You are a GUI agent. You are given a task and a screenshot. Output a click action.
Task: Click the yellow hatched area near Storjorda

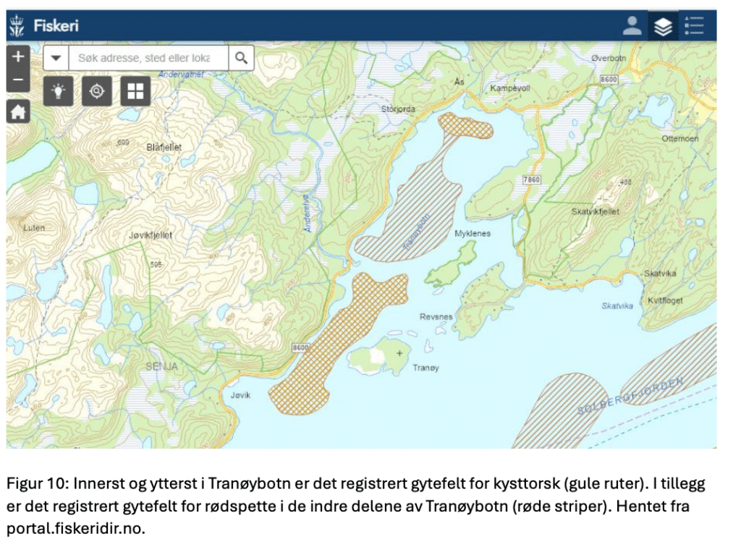467,126
